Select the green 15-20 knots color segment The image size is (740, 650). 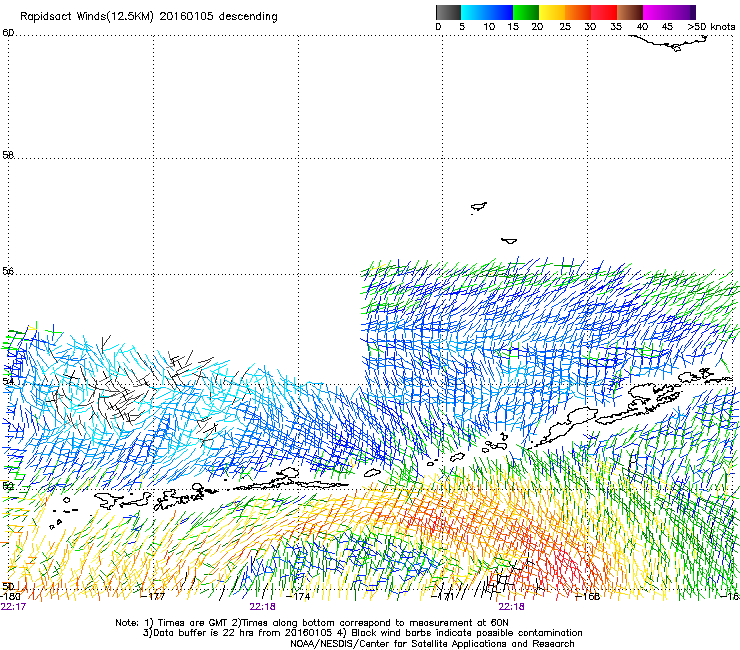click(526, 12)
